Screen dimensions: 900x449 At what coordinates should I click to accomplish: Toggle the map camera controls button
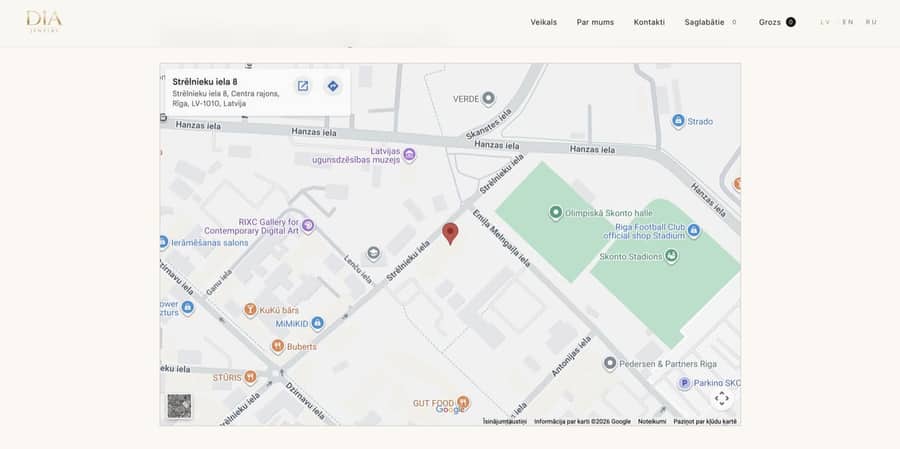click(721, 398)
